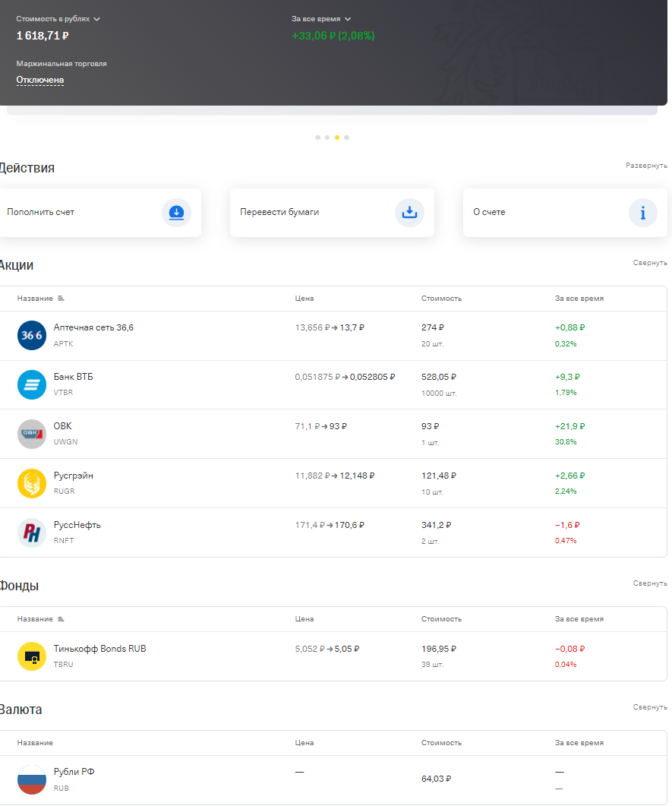Click the Пополнить счет button
672x806 pixels.
(x=100, y=212)
